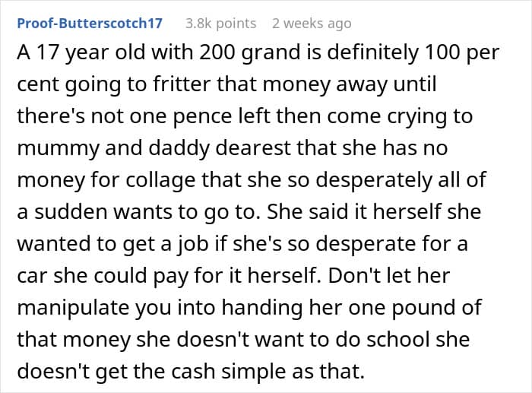Open the 2 weeks ago timestamp permalink
Viewport: 532px width, 393px height.
click(312, 24)
